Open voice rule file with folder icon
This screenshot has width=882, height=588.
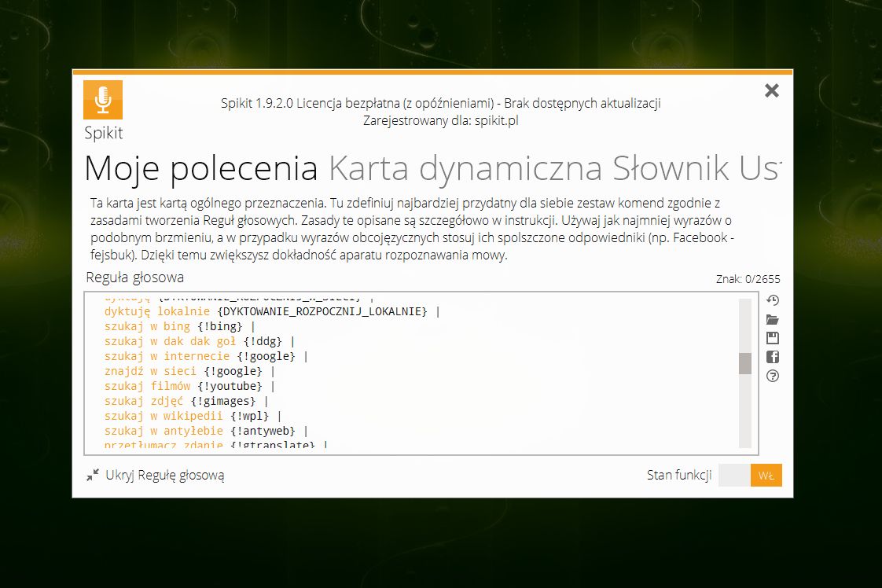tap(772, 320)
